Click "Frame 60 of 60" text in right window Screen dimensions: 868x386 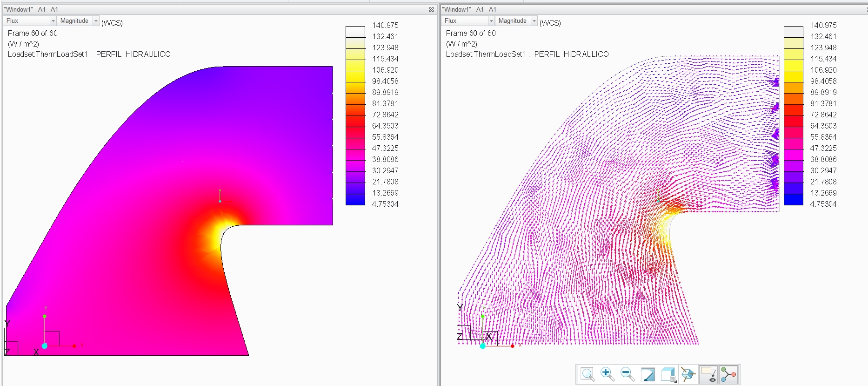471,33
